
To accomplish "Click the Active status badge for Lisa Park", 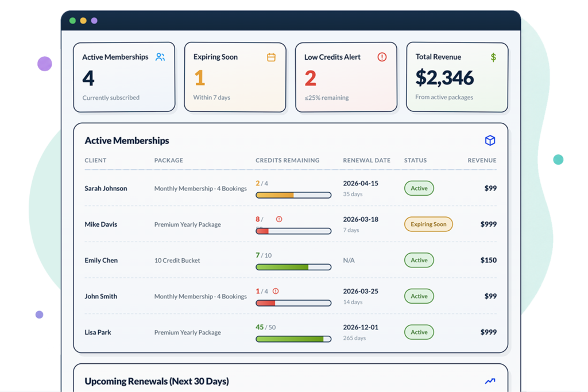I will click(x=419, y=332).
